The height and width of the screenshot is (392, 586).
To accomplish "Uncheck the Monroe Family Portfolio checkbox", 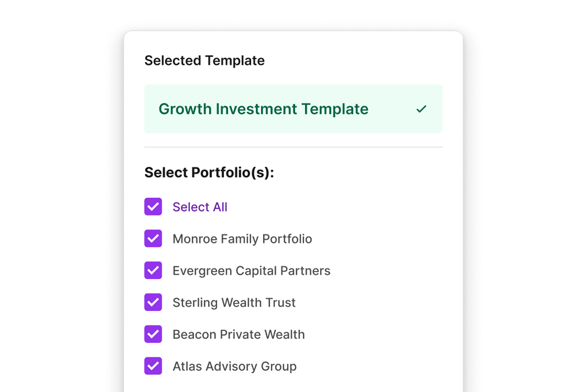I will [x=153, y=239].
